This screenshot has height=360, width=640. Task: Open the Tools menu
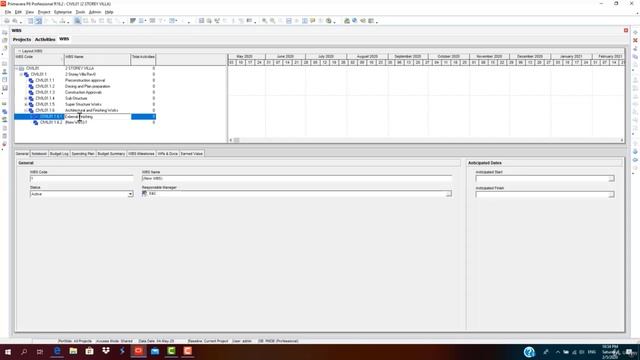[80, 12]
